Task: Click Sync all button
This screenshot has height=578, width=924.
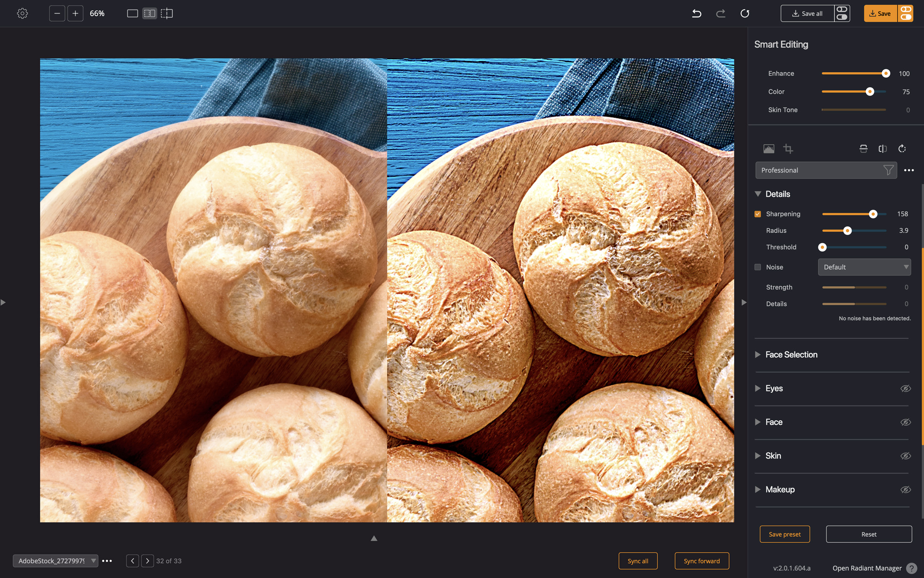Action: coord(638,561)
